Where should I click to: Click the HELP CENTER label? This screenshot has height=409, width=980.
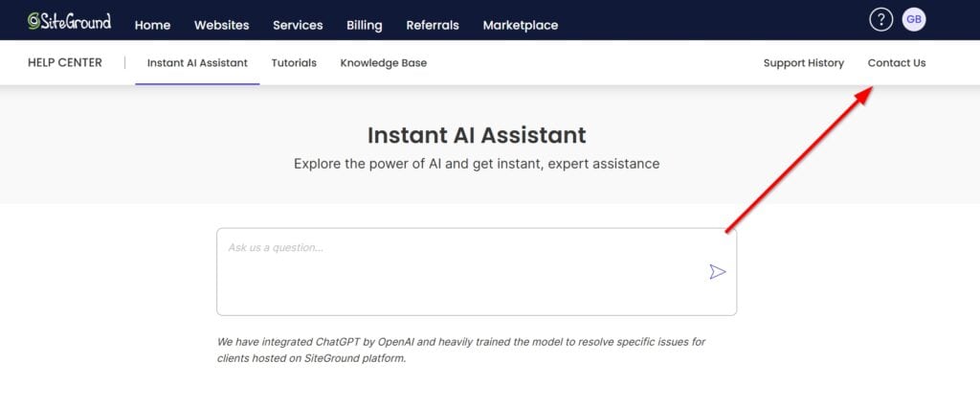click(65, 63)
